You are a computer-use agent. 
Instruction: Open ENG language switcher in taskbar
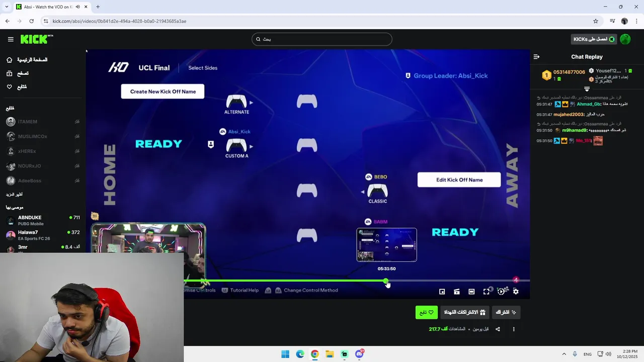pos(588,354)
